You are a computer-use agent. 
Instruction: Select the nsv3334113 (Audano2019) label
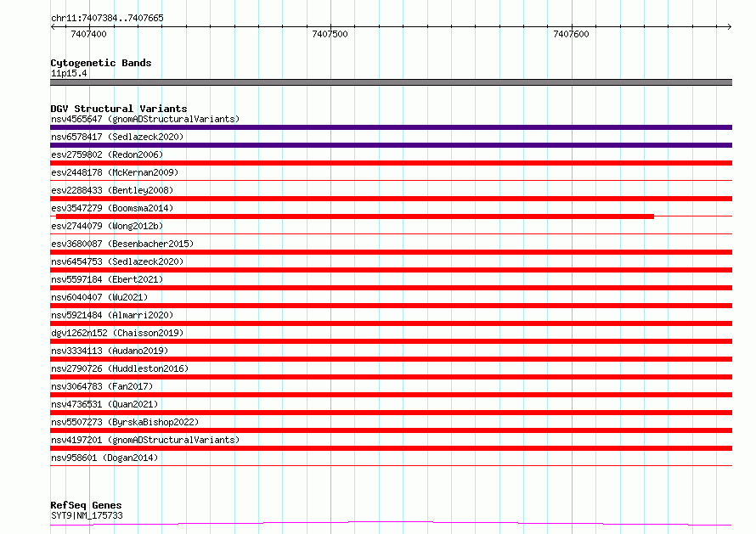[110, 351]
